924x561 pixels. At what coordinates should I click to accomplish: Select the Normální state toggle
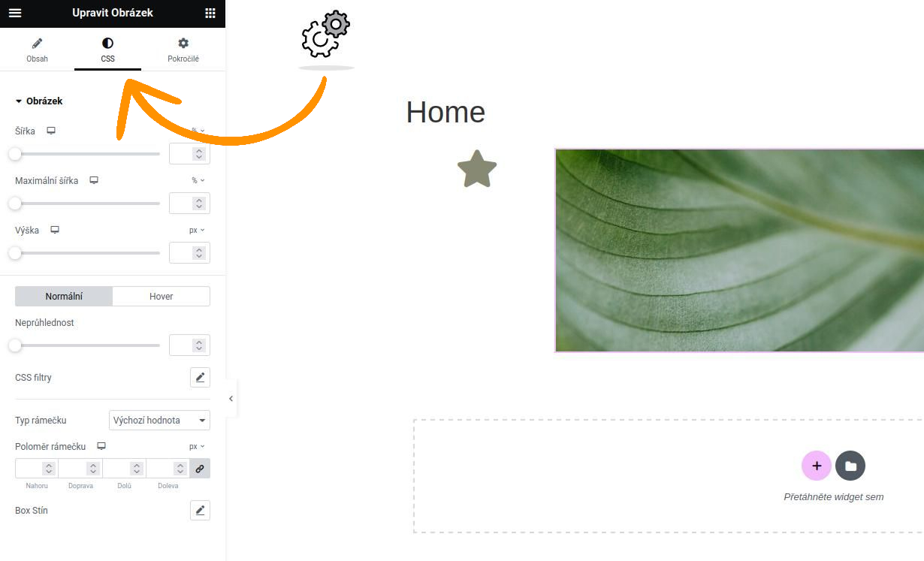click(x=64, y=297)
